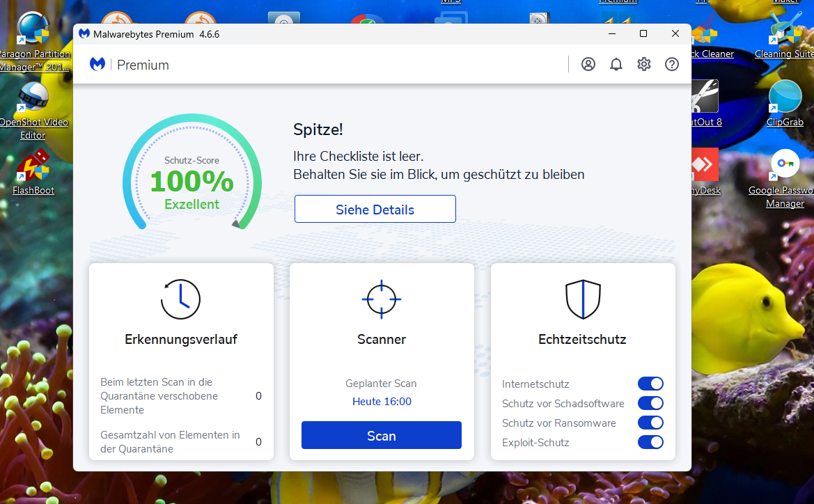This screenshot has height=504, width=814.
Task: Maximize the Malwarebytes Premium window
Action: [x=643, y=33]
